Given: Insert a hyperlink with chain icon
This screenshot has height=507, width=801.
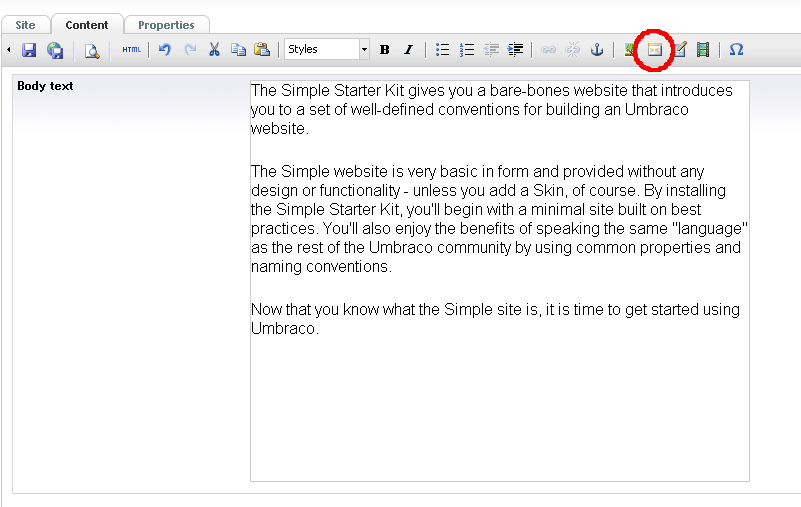Looking at the screenshot, I should click(548, 50).
